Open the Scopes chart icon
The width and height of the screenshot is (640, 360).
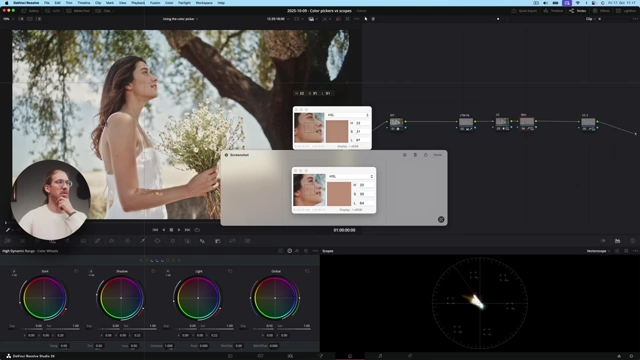(618, 241)
